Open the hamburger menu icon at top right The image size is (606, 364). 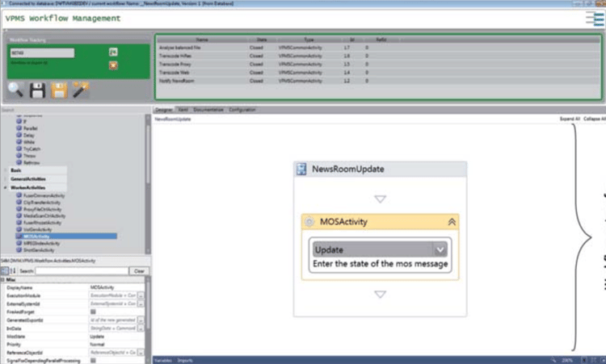pos(595,19)
